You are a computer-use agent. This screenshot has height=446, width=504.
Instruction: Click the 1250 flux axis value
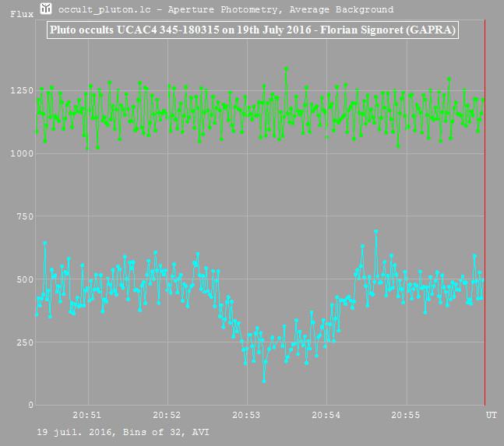(x=22, y=90)
